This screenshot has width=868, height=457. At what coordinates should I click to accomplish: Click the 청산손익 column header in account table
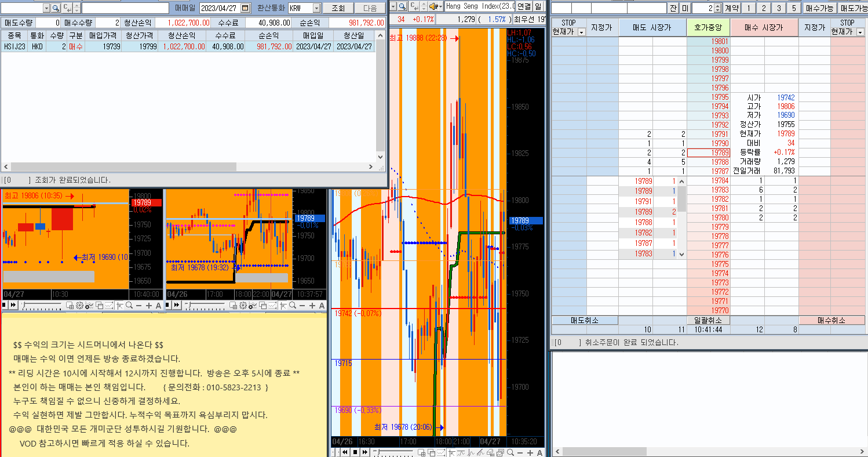coord(183,36)
